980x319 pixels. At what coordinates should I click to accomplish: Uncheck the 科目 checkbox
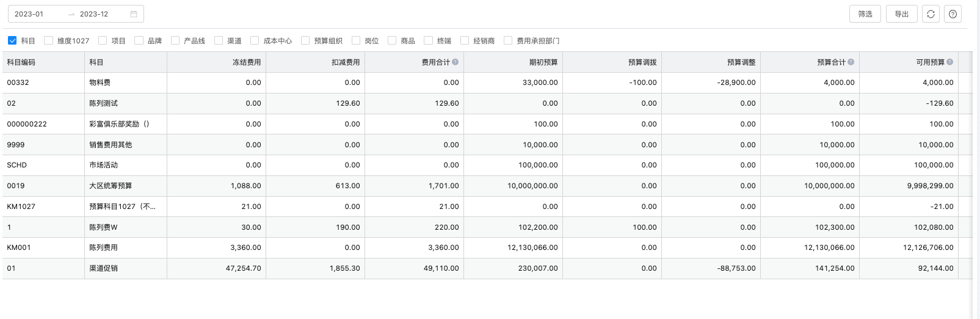pyautogui.click(x=12, y=40)
